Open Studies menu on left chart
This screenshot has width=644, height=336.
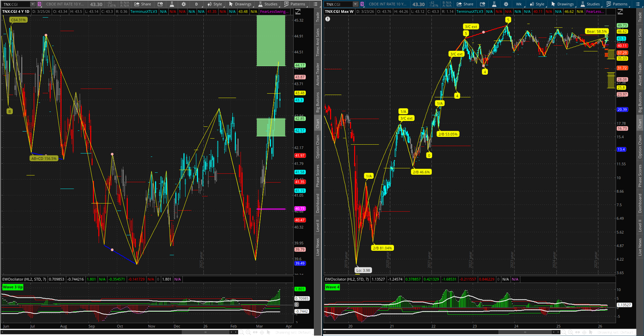pos(267,4)
